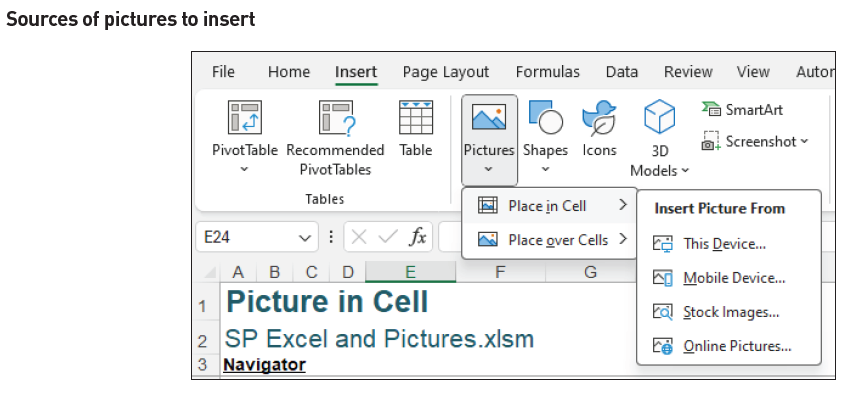This screenshot has width=846, height=409.
Task: Expand Place over Cells submenu arrow
Action: (623, 238)
